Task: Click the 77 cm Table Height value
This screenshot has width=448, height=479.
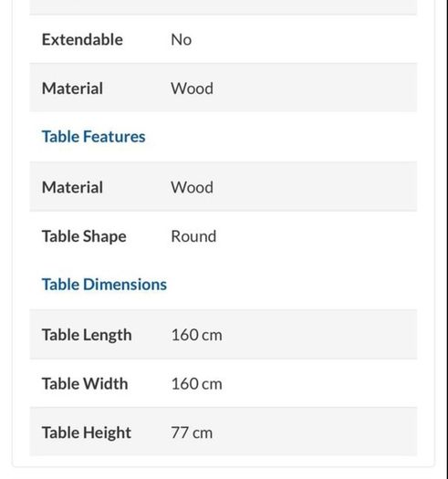Action: (192, 432)
